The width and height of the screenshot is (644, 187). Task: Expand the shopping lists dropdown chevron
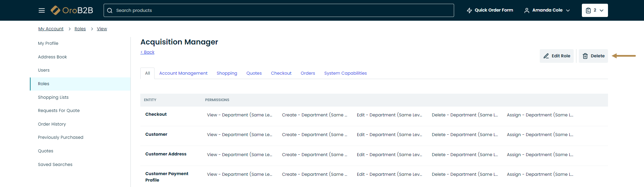[602, 11]
